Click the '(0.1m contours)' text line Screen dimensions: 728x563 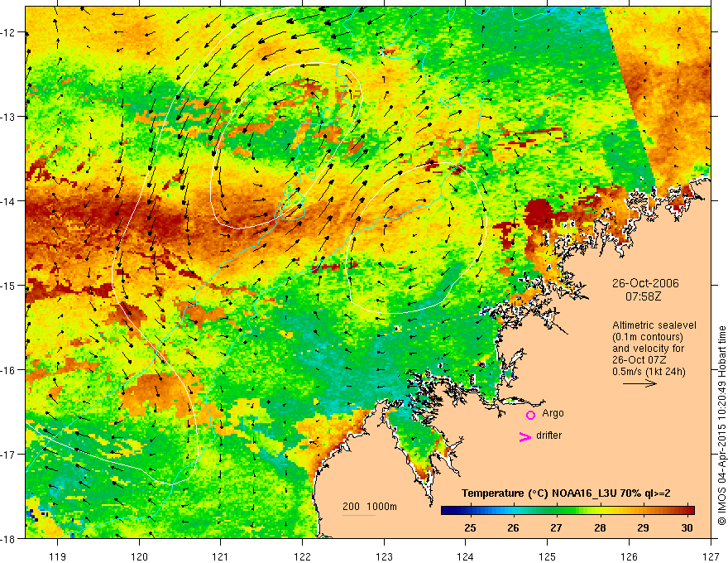click(x=648, y=337)
